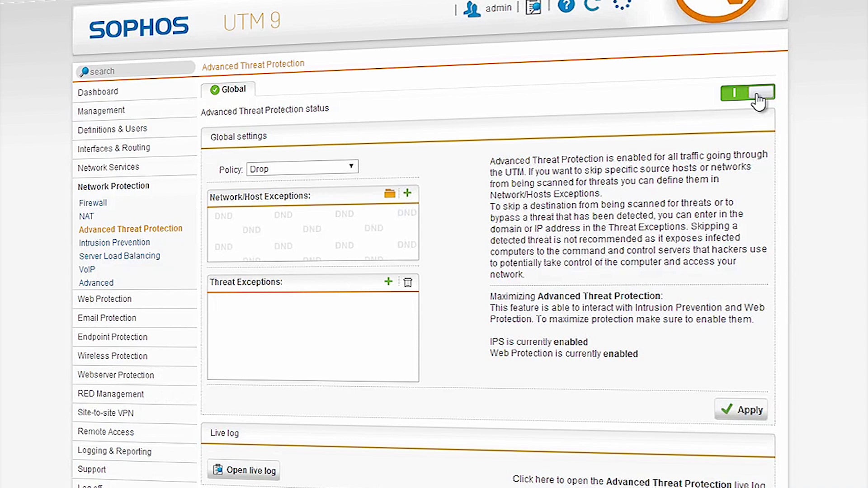
Task: Click the Open live log button
Action: point(244,470)
